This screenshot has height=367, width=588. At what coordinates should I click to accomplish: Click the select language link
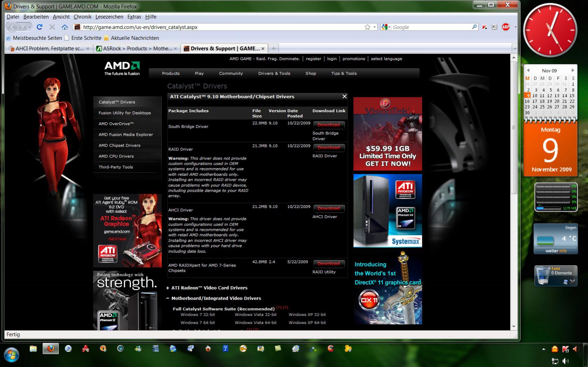(x=386, y=59)
